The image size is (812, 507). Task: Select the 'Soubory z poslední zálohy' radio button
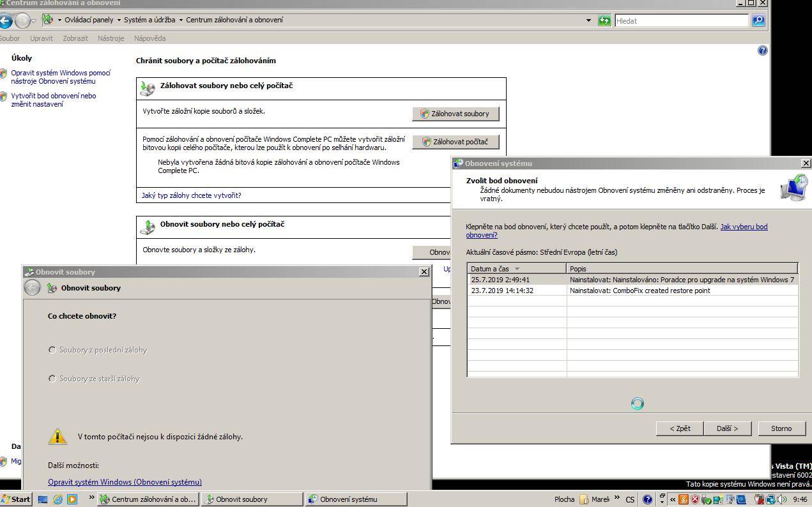[x=52, y=349]
